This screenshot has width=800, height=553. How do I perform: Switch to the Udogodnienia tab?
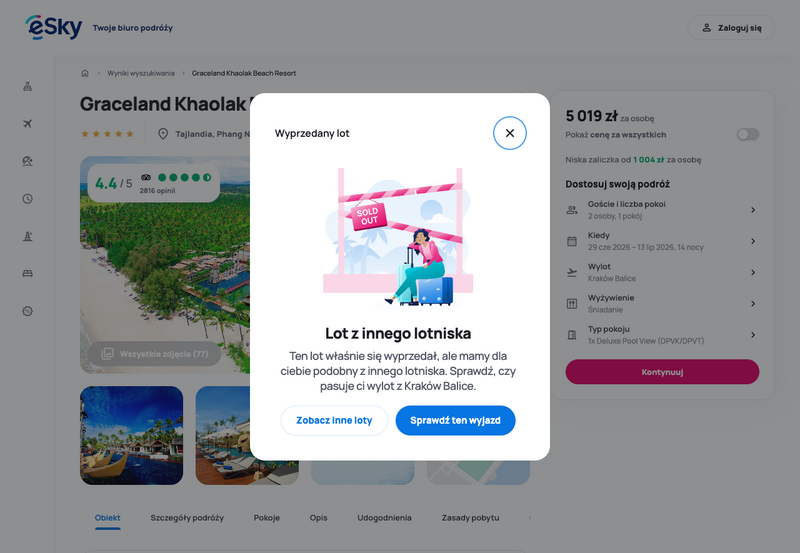tap(384, 517)
